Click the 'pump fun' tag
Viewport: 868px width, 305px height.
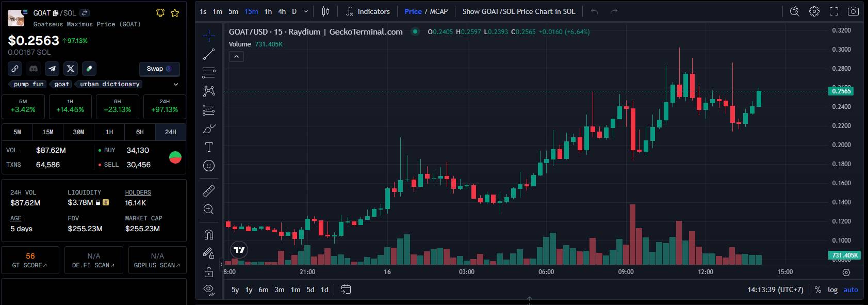(28, 84)
